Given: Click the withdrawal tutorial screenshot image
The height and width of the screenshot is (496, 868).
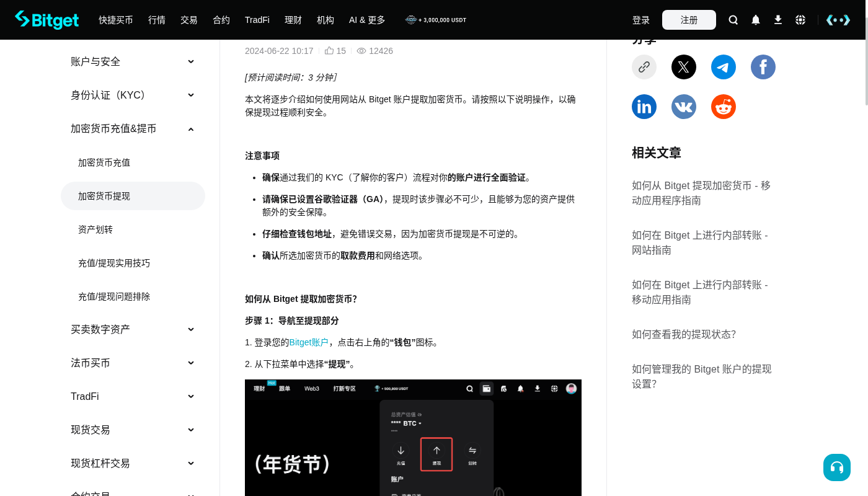Looking at the screenshot, I should click(x=413, y=438).
